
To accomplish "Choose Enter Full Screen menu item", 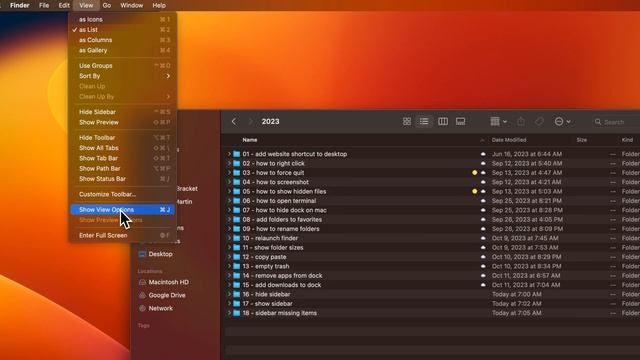I will click(x=122, y=236).
